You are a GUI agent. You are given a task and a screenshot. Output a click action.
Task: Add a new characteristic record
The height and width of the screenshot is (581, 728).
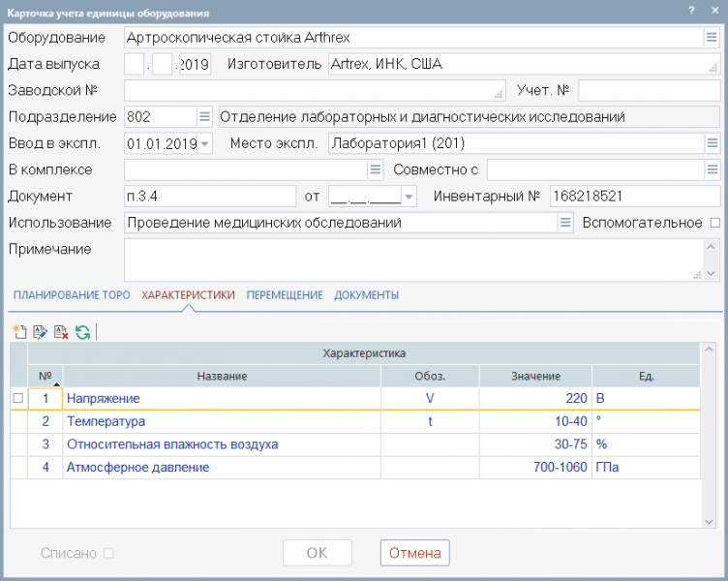click(x=19, y=332)
